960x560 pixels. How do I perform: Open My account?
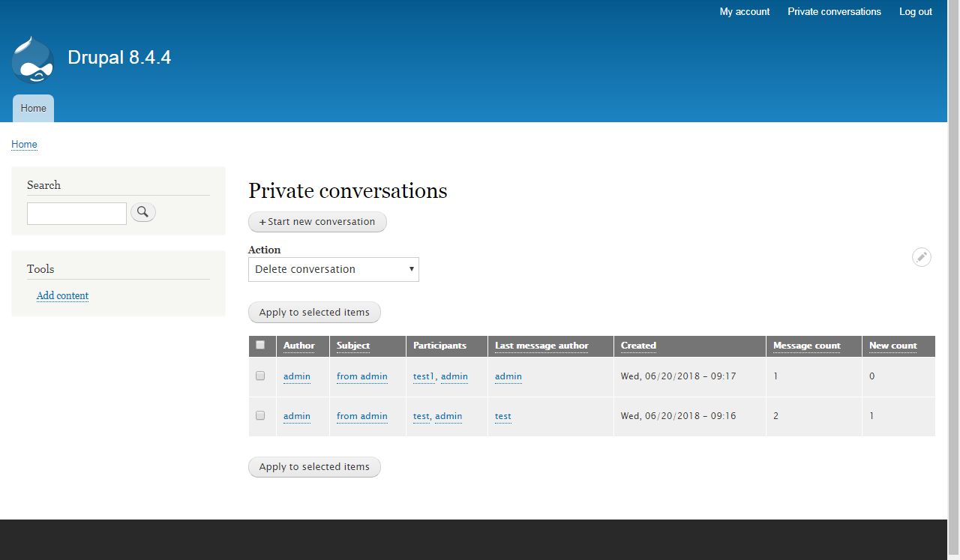[744, 11]
